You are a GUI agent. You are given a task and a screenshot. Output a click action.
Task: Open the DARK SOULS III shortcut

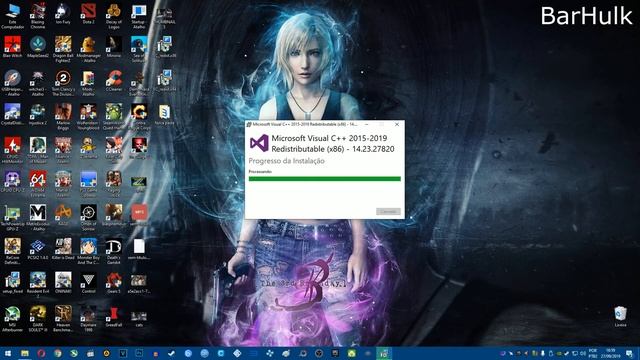click(38, 318)
